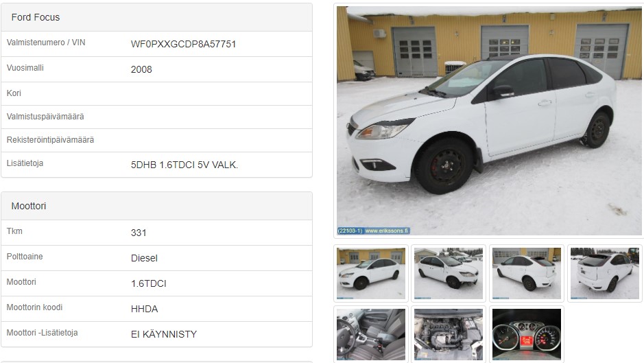Select the rear hatch view thumbnail
Viewport: 644px width, 363px height.
click(x=605, y=273)
